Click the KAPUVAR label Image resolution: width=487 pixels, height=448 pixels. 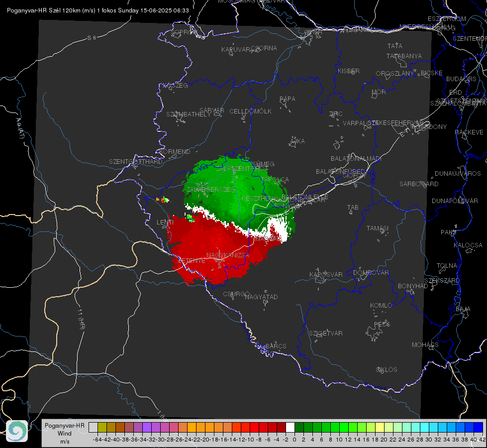point(236,50)
